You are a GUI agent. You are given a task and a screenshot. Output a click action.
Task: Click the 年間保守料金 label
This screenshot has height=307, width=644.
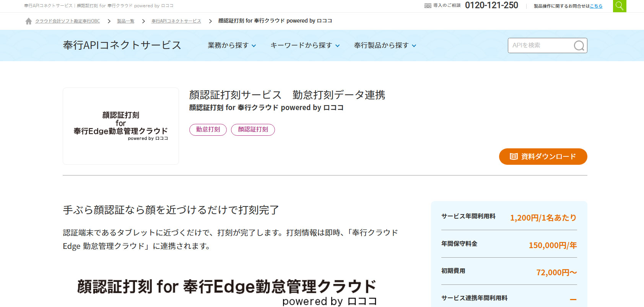click(x=459, y=244)
